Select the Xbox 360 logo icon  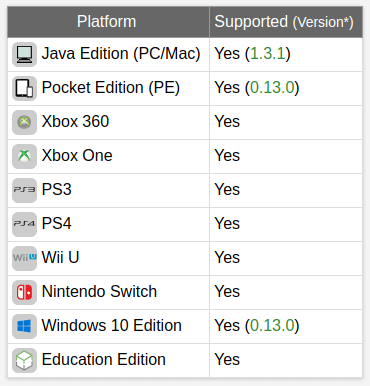tap(24, 122)
